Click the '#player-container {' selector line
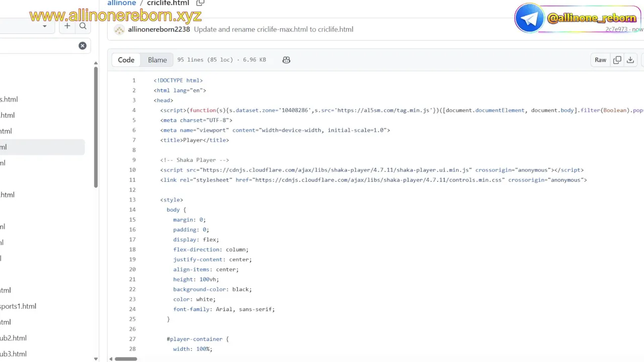Screen dimensions: 644x362 tap(198, 339)
